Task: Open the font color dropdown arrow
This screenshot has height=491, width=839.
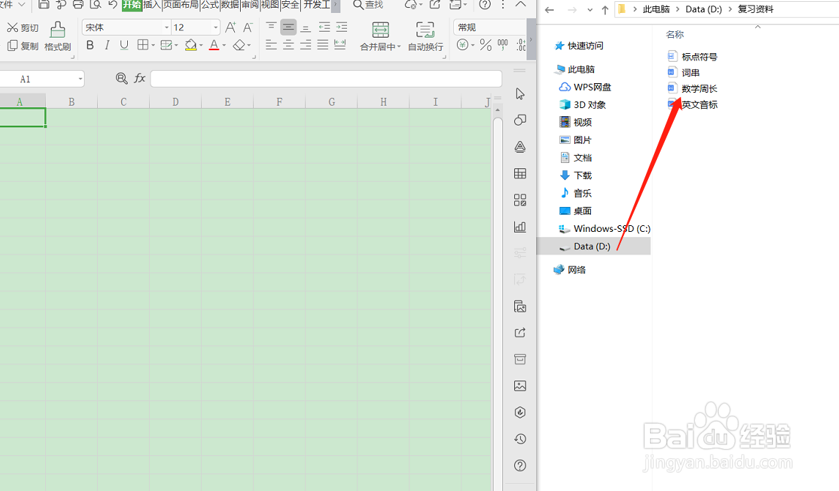Action: [x=224, y=46]
